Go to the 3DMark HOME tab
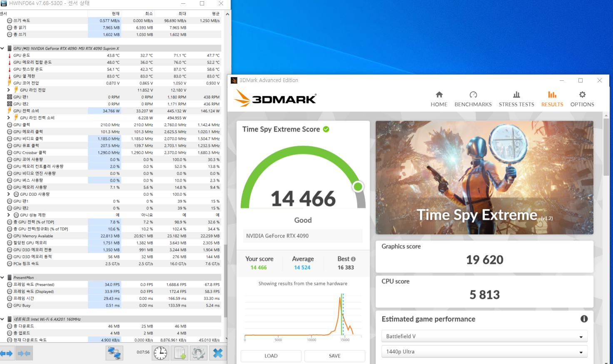This screenshot has width=613, height=364. tap(439, 99)
